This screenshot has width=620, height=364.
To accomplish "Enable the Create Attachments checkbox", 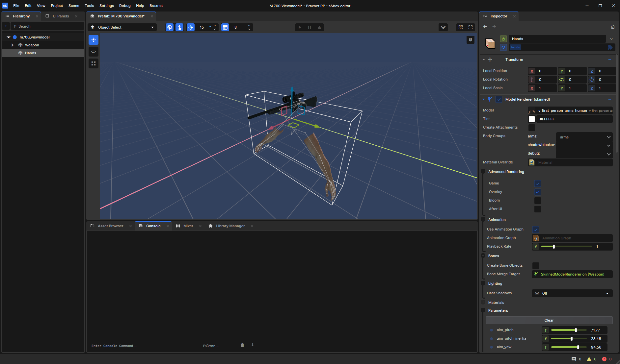I will 532,127.
